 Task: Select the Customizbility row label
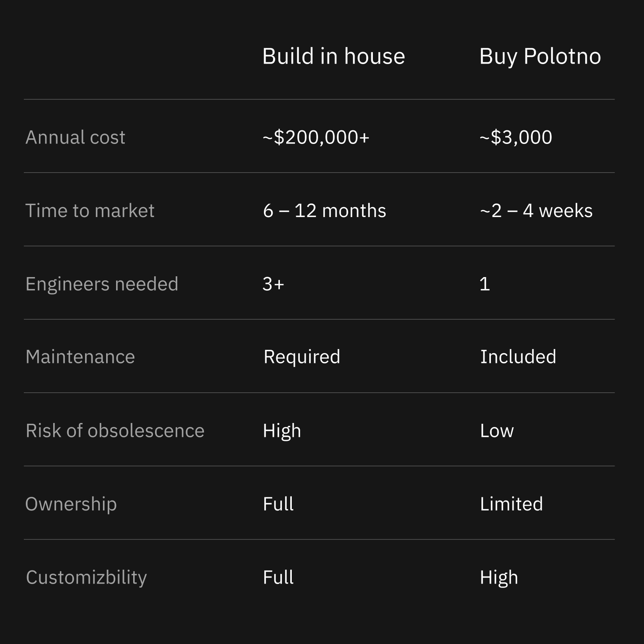pos(86,578)
